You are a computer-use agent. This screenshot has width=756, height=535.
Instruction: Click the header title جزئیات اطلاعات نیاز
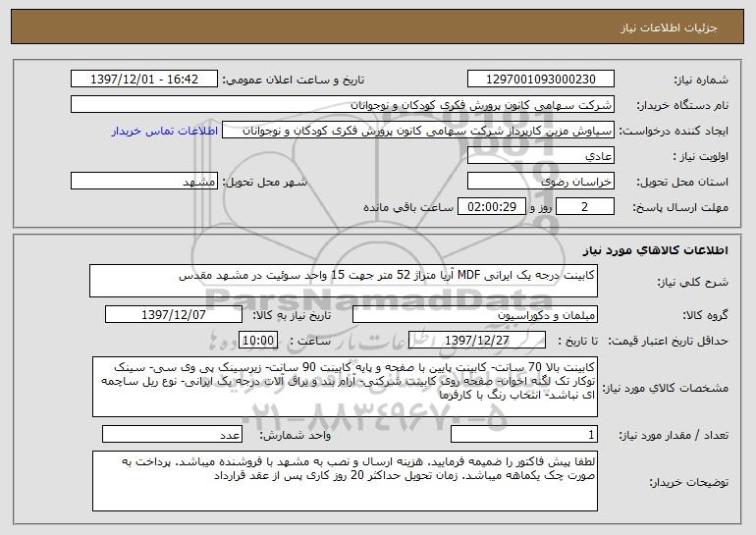[669, 27]
